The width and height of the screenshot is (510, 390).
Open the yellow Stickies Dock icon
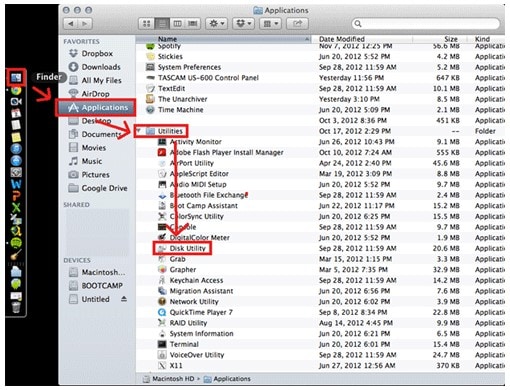point(16,137)
